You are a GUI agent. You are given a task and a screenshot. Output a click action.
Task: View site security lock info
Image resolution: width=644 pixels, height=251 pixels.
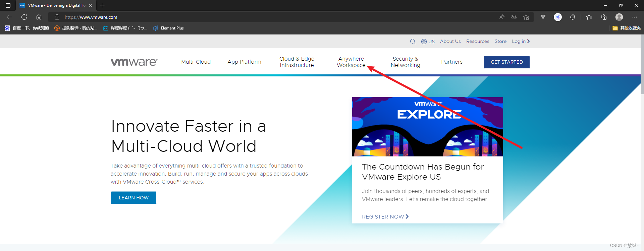[57, 17]
